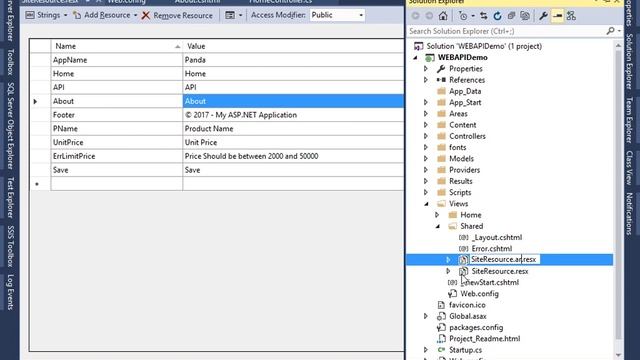
Task: Expand the SiteResource.resx node
Action: tap(448, 271)
